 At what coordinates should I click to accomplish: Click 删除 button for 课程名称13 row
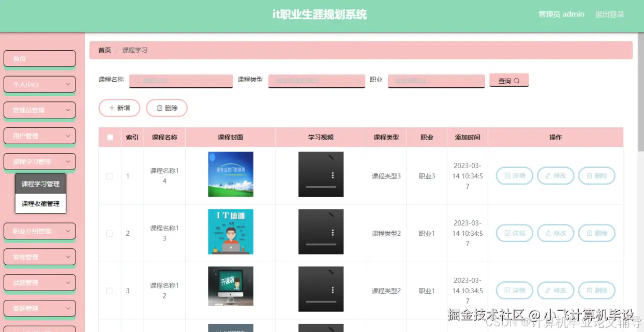596,233
